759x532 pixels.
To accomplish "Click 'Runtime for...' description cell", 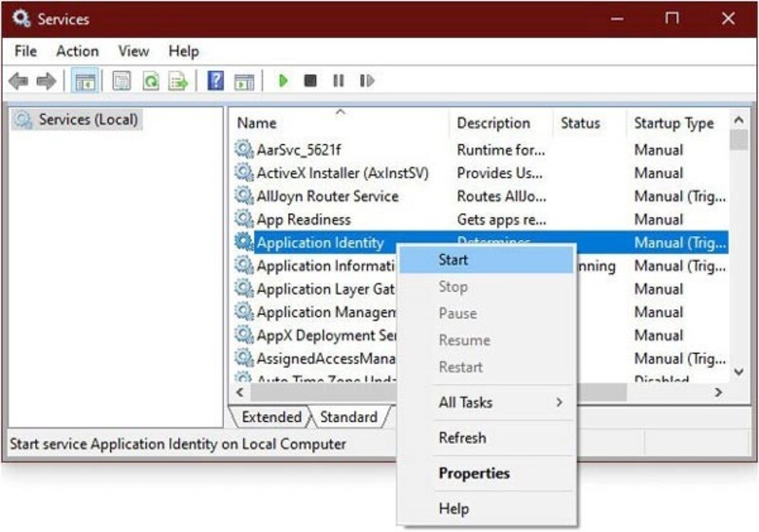I will pyautogui.click(x=501, y=150).
